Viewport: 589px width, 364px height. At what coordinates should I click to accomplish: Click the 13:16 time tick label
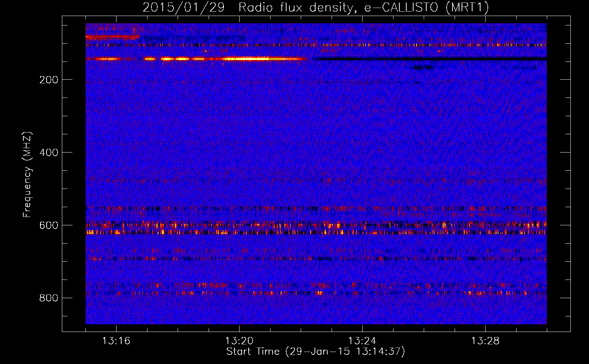coord(116,341)
